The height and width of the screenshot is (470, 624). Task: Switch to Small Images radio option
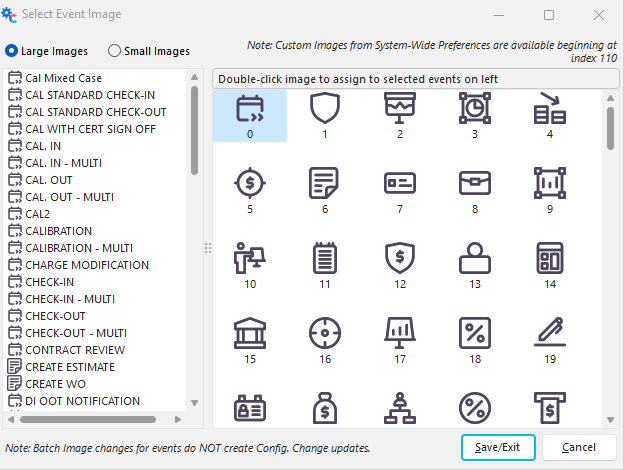115,51
